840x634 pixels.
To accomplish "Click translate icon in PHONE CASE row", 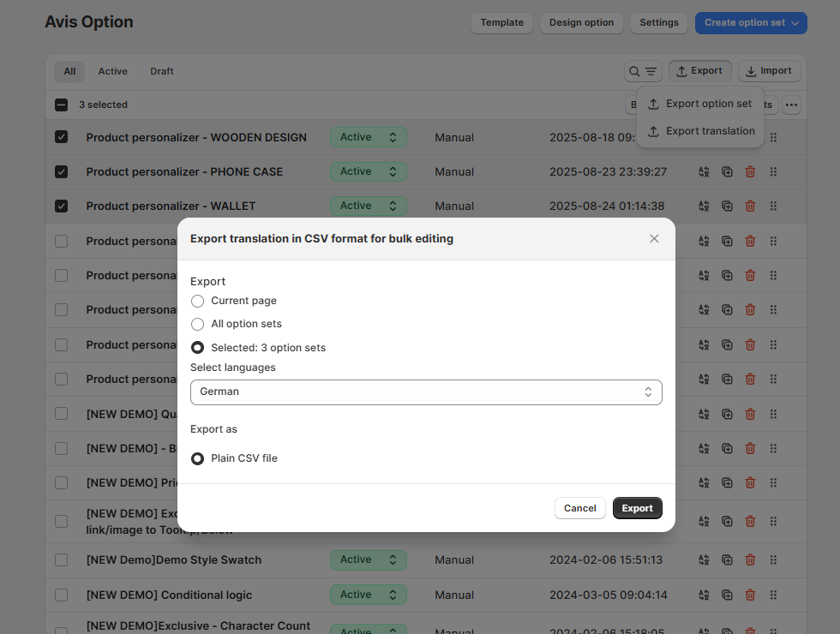I will tap(704, 171).
